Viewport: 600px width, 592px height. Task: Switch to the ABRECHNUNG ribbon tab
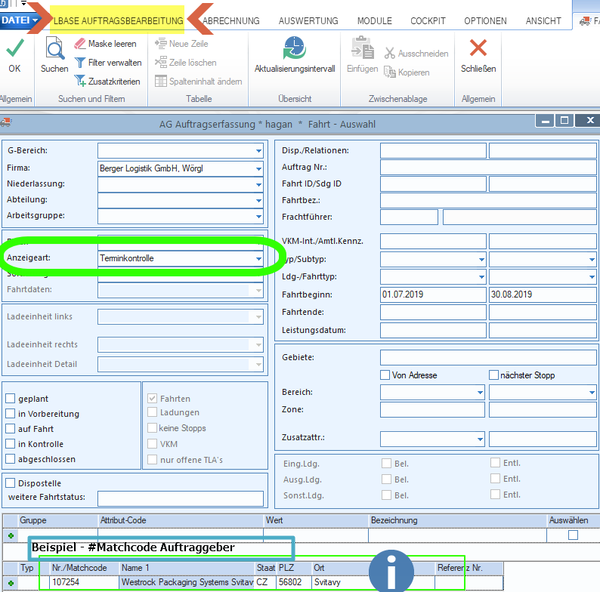231,21
